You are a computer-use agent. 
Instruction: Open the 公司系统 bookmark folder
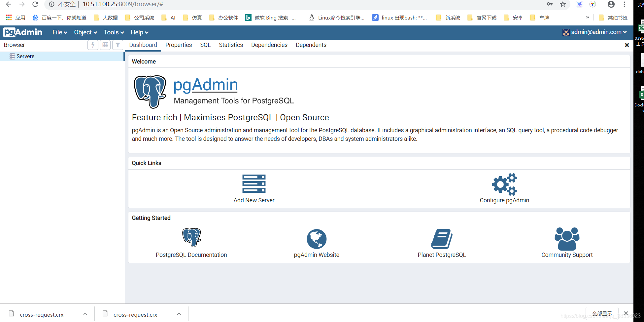(140, 18)
